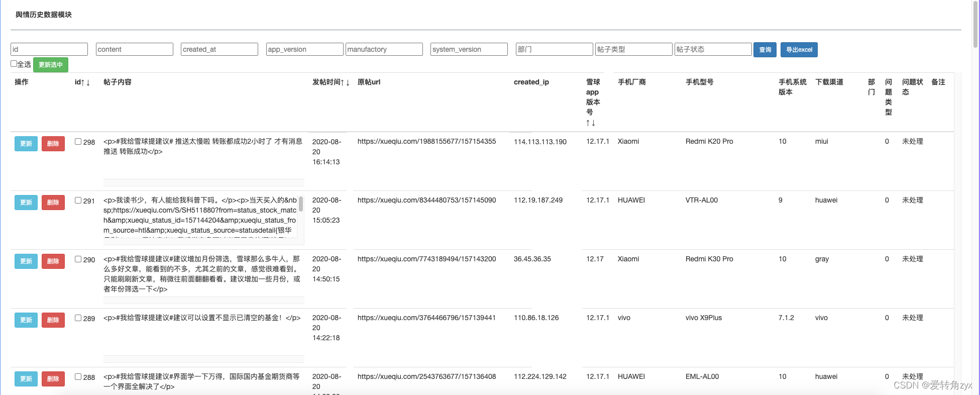Image resolution: width=980 pixels, height=395 pixels.
Task: Click VTR-AL00 model cell
Action: 702,201
